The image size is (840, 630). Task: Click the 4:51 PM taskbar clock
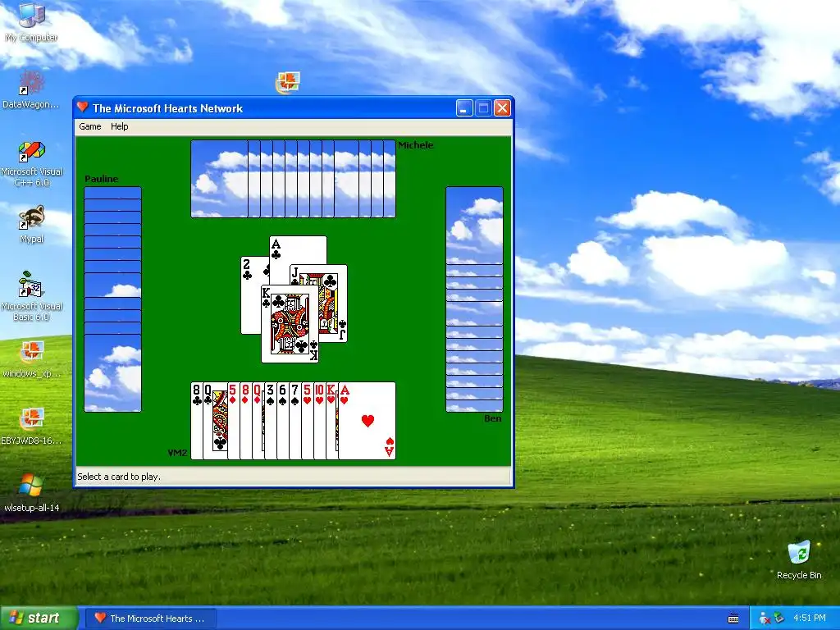810,619
